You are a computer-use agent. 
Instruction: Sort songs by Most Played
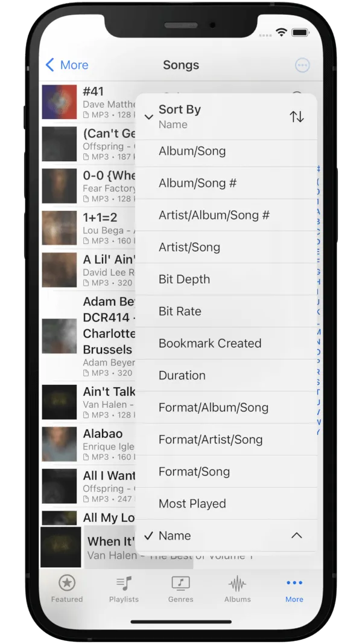tap(226, 503)
